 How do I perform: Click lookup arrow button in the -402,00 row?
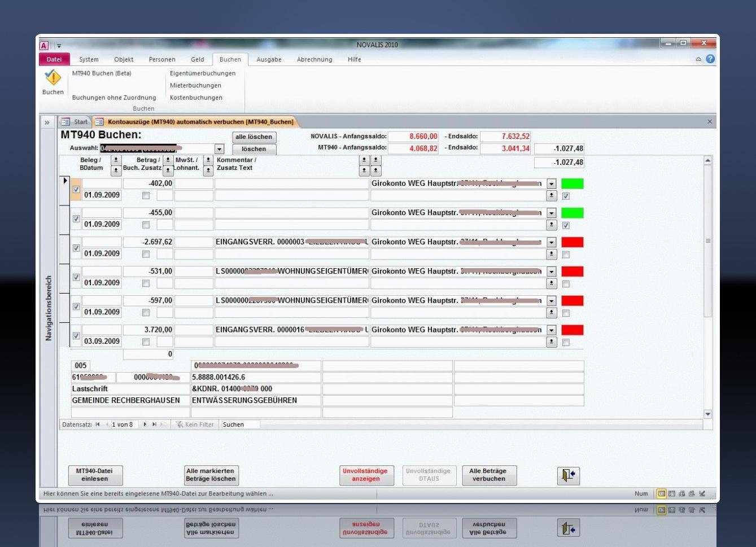(552, 195)
